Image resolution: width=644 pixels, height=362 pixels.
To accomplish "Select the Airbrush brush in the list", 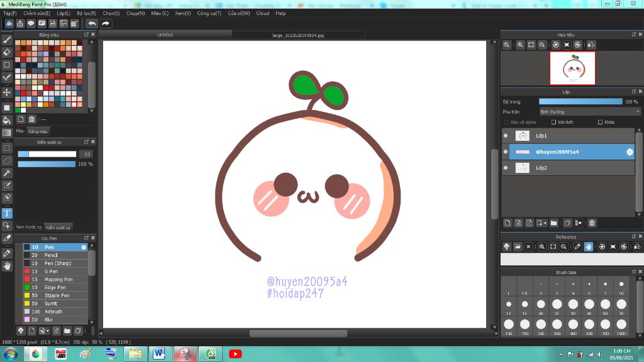I will coord(55,312).
